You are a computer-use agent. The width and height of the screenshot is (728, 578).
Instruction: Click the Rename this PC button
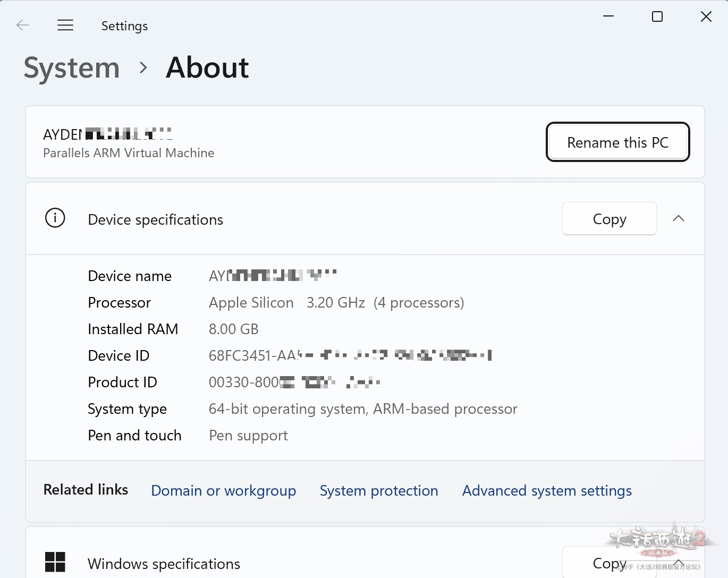(618, 142)
